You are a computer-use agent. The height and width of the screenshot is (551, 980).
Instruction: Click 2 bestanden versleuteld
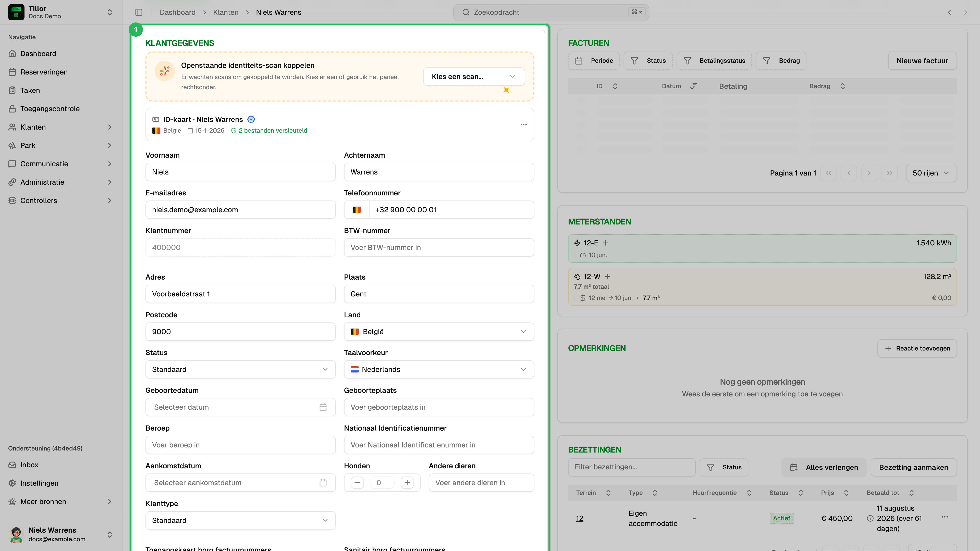269,130
